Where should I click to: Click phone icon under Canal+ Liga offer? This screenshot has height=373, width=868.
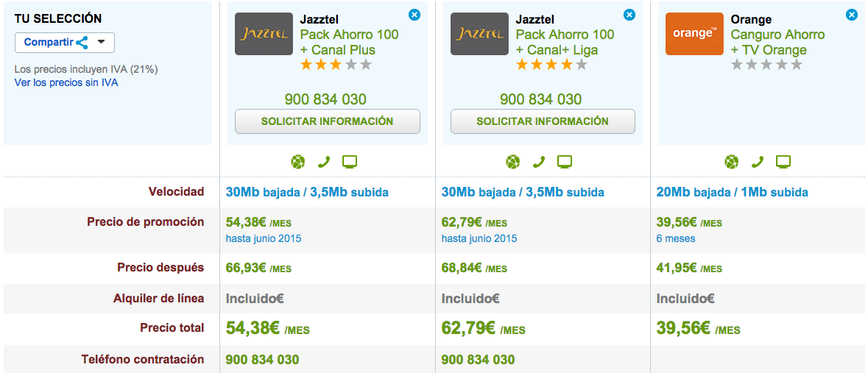click(x=539, y=162)
